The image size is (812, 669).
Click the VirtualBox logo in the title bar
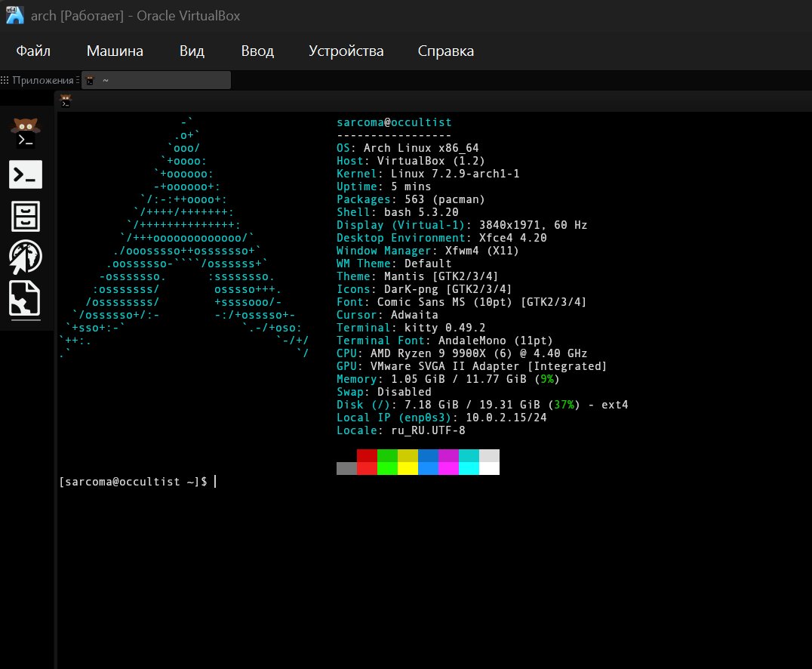(14, 16)
